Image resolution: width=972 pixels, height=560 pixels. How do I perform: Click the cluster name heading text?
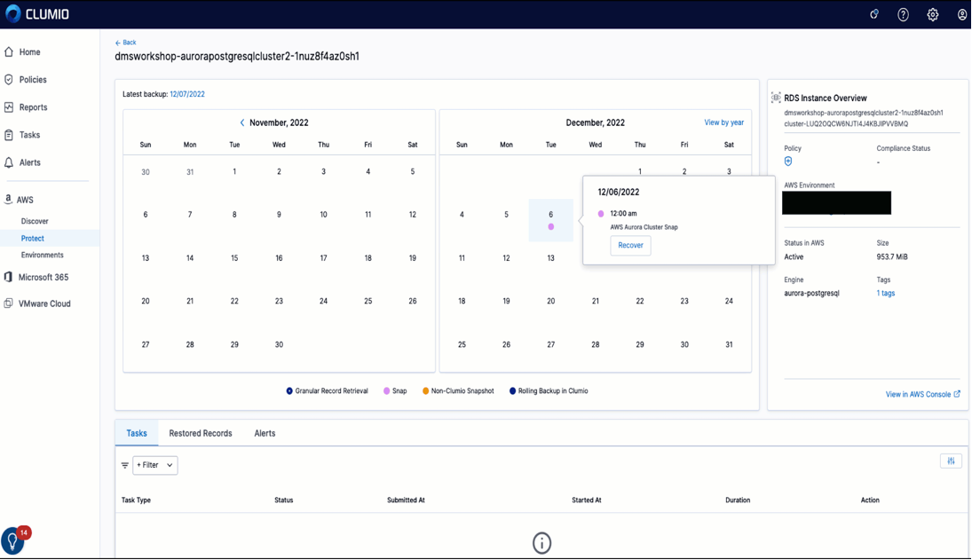click(237, 57)
